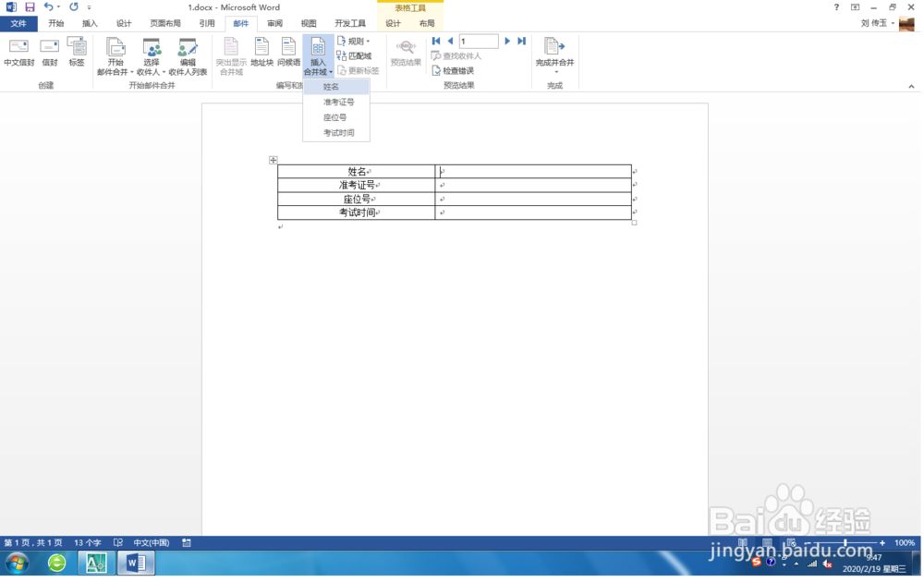Click the Undo arrow icon

[46, 7]
